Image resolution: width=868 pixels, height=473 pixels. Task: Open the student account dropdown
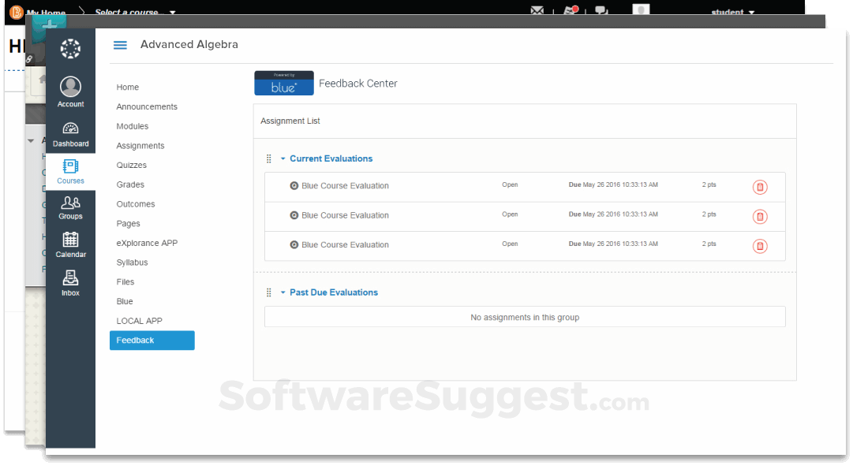pos(731,13)
